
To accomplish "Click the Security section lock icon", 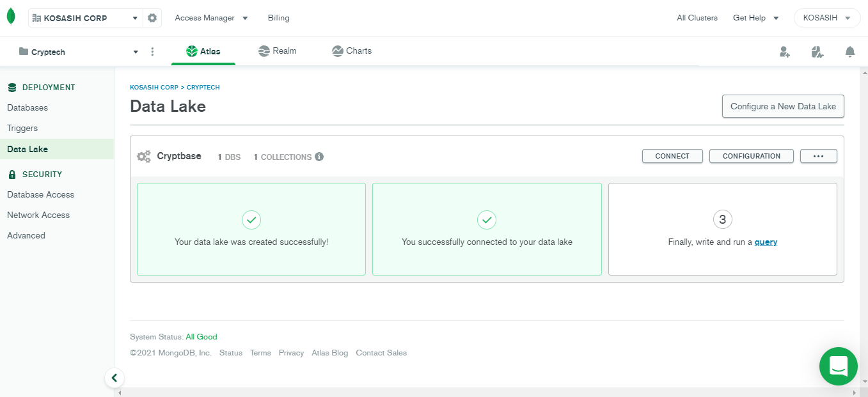I will pos(12,174).
